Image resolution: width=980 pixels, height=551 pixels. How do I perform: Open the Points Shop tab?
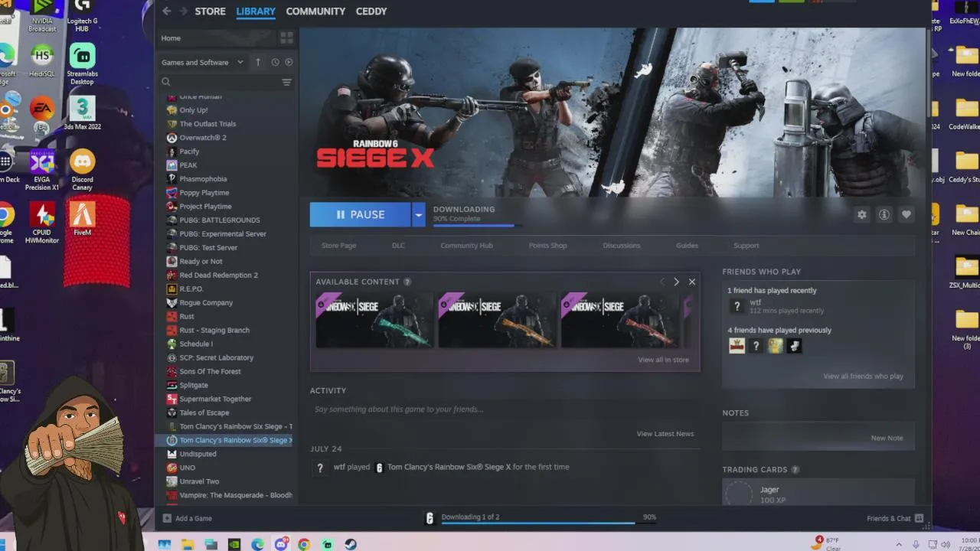547,246
